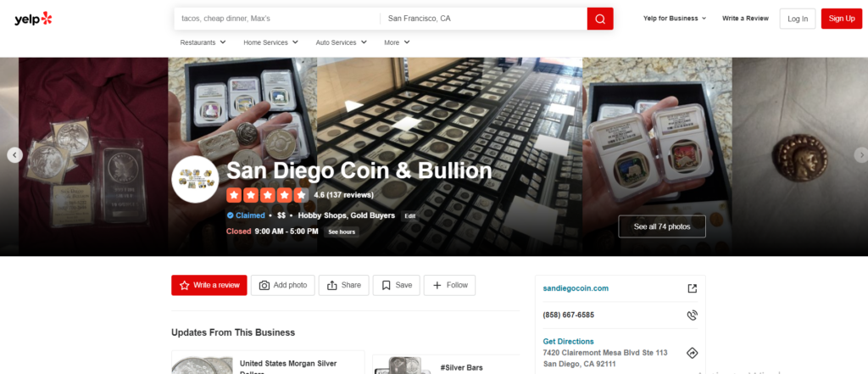Open the #Silver Bars update
The image size is (868, 374).
tap(446, 365)
